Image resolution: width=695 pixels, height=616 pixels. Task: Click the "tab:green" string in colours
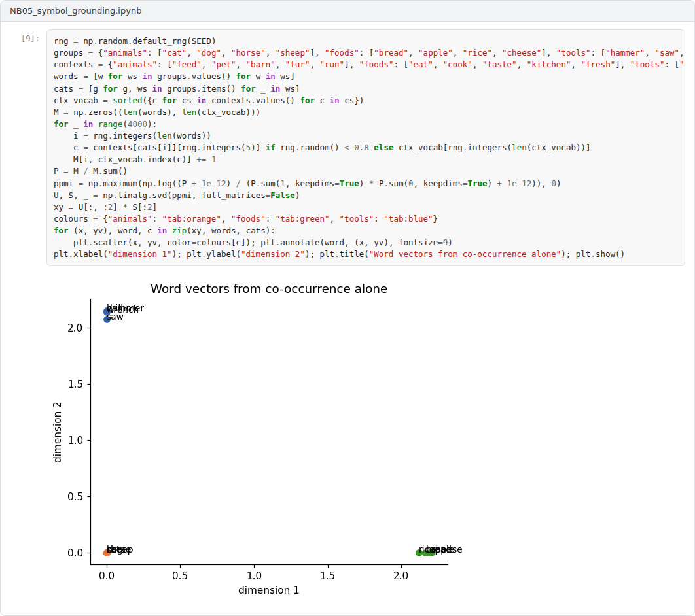[302, 219]
